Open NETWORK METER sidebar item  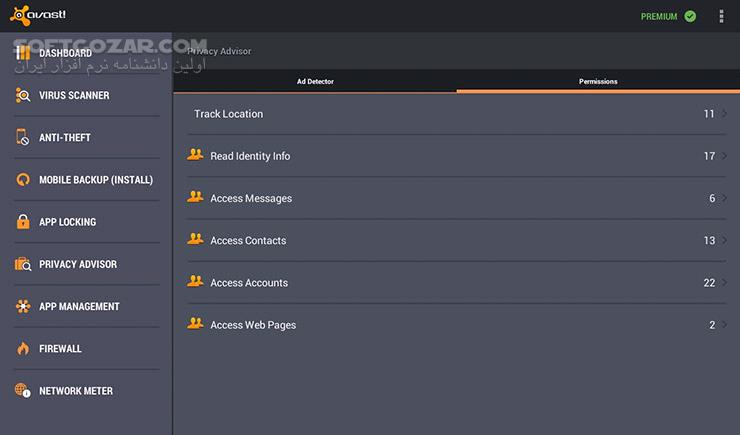76,391
